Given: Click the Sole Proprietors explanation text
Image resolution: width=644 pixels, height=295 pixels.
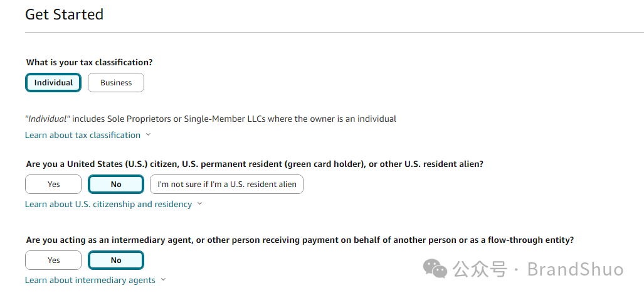Looking at the screenshot, I should tap(211, 119).
